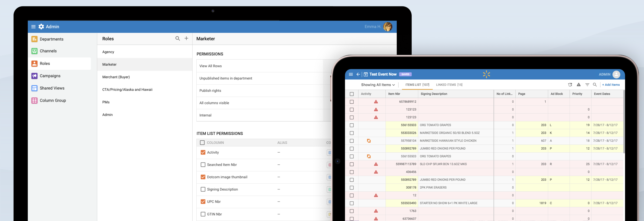
Task: Enable the Searched Item Nbr checkbox
Action: click(203, 165)
